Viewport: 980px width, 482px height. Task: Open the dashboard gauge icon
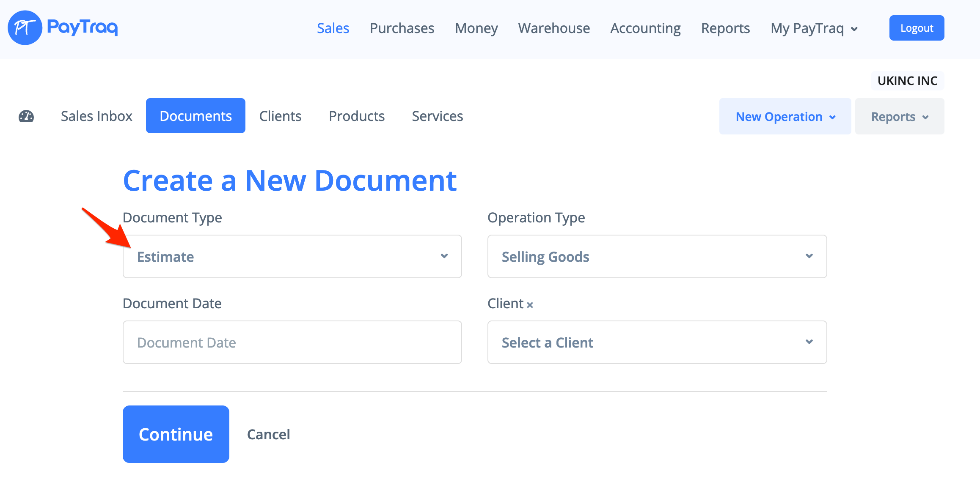coord(26,116)
